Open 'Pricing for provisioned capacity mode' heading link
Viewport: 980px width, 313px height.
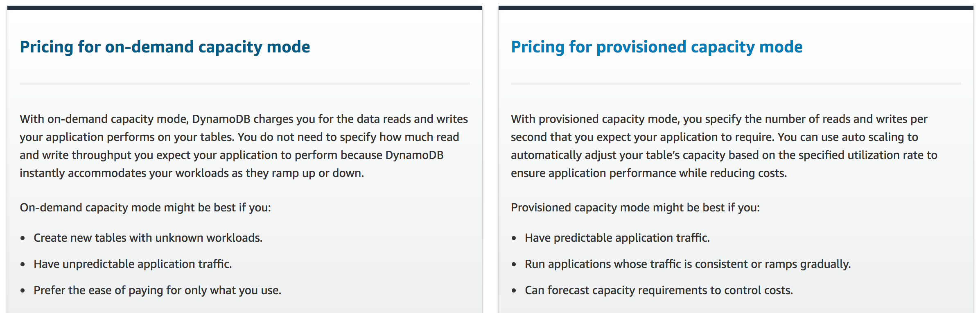pyautogui.click(x=657, y=47)
